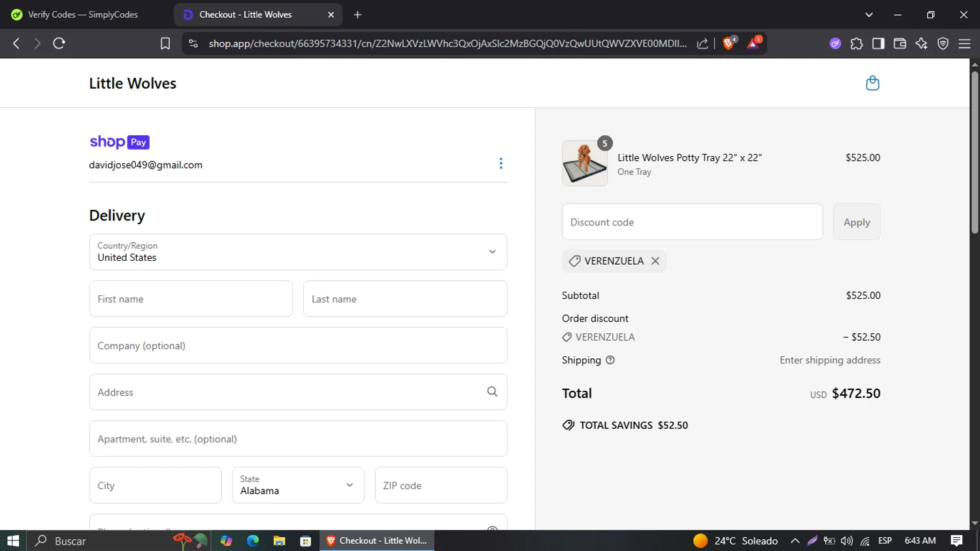Open volume control in system tray
Image resolution: width=980 pixels, height=551 pixels.
pos(847,541)
